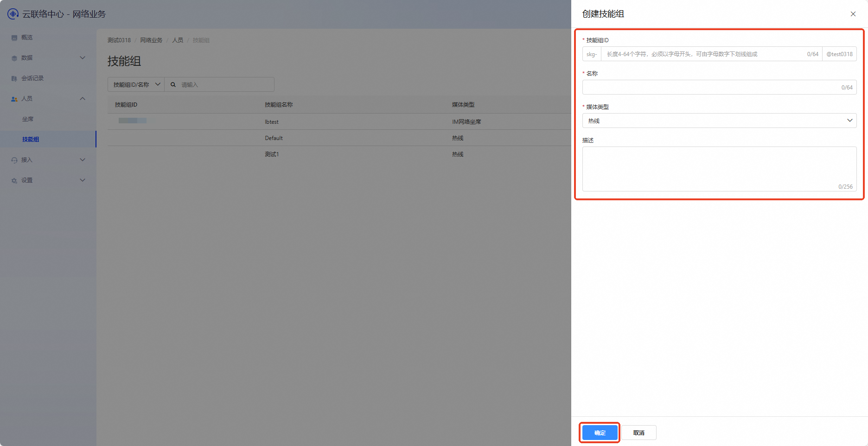
Task: Click the skg- prefix label
Action: click(592, 54)
